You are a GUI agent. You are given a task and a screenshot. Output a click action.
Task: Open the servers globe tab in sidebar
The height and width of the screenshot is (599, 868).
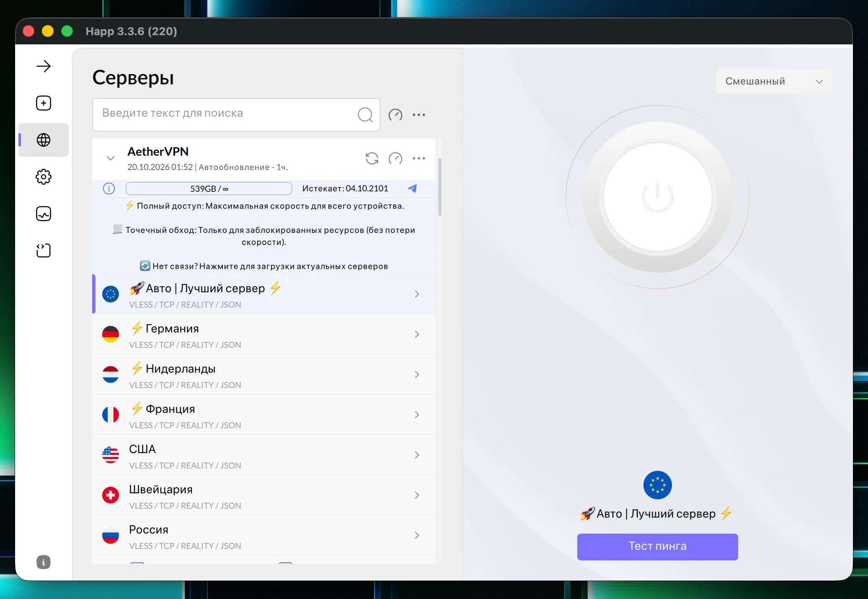tap(44, 140)
